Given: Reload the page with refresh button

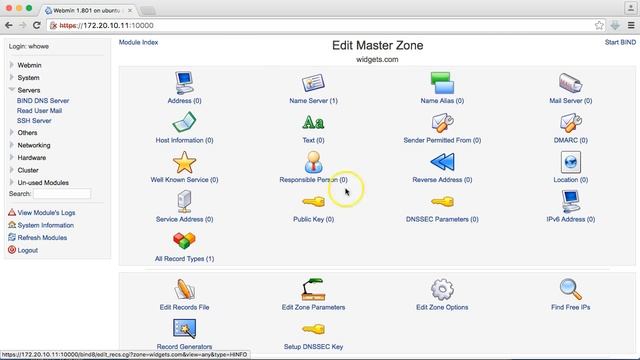Looking at the screenshot, I should [37, 25].
